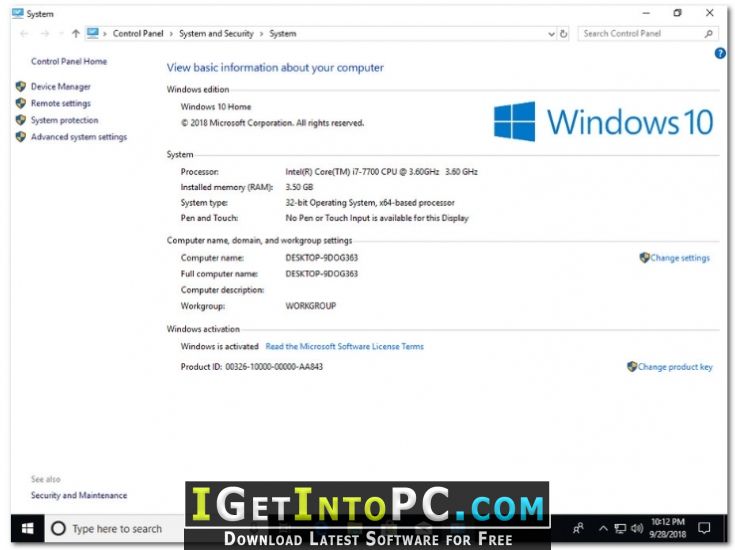Expand chevron after Control Panel breadcrumb
The image size is (735, 550).
(x=171, y=34)
